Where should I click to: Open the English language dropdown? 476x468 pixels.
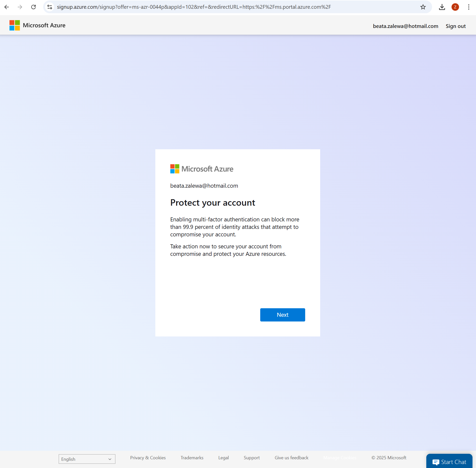[x=87, y=459]
